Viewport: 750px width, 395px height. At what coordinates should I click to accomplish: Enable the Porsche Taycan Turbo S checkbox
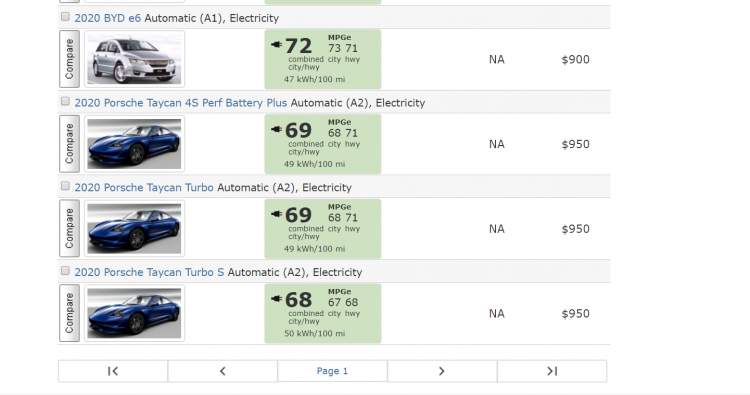pyautogui.click(x=65, y=271)
